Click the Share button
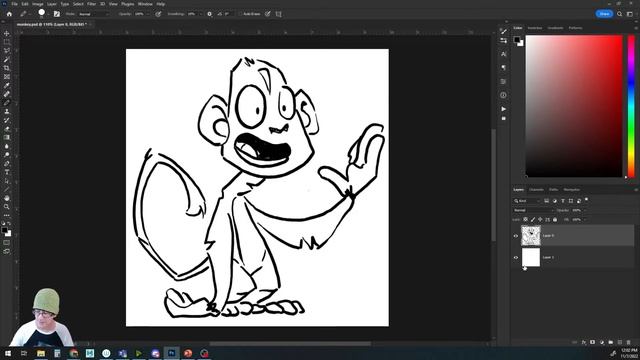The image size is (640, 360). tap(604, 14)
